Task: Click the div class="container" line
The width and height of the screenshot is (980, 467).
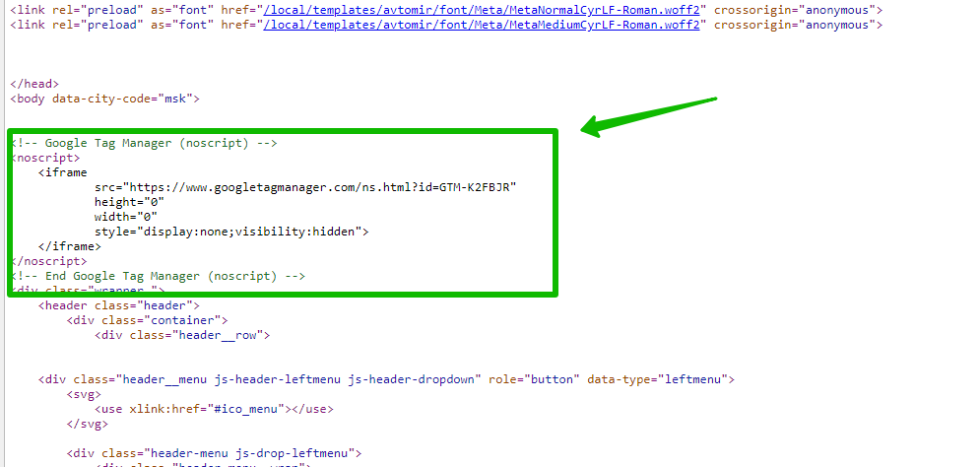Action: point(147,320)
